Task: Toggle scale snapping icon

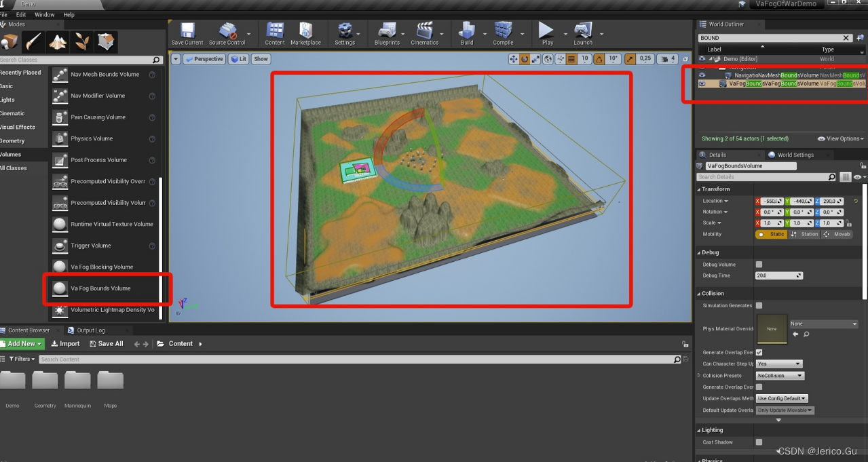Action: [x=630, y=59]
